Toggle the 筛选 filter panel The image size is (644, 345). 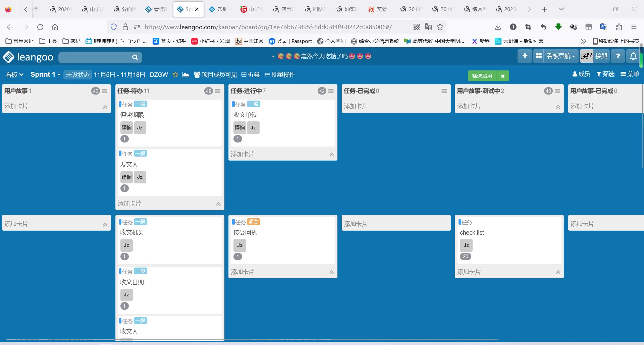tap(605, 74)
